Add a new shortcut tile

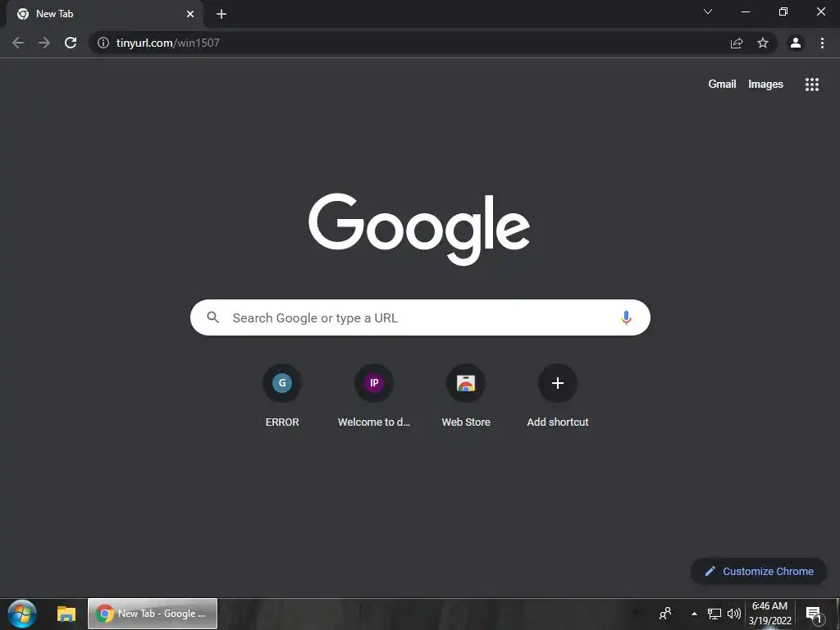pyautogui.click(x=558, y=396)
